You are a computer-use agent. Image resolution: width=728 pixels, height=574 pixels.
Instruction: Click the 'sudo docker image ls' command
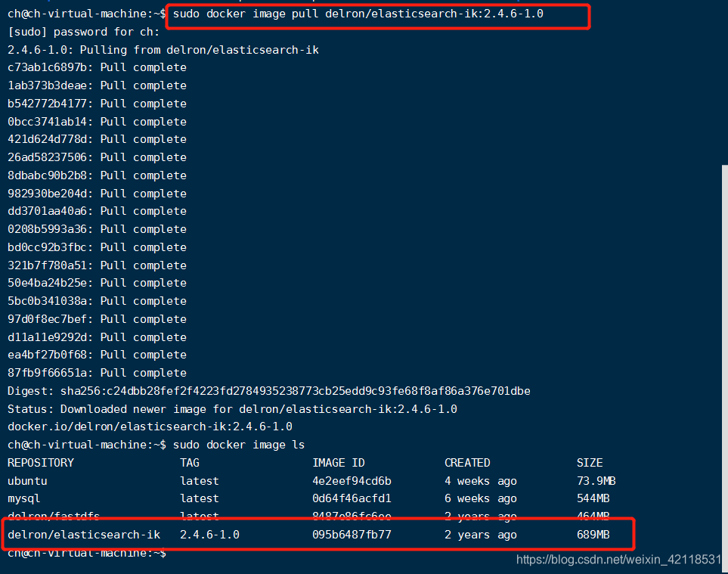[x=239, y=445]
